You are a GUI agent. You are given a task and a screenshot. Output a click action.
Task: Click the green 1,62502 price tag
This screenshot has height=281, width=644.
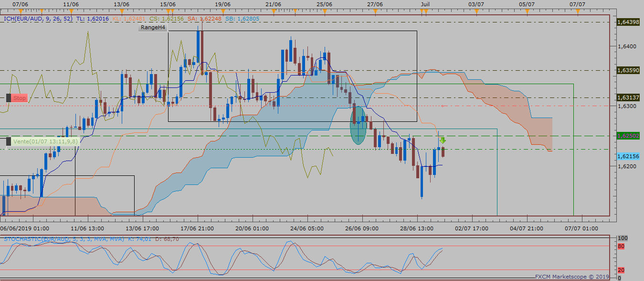628,136
